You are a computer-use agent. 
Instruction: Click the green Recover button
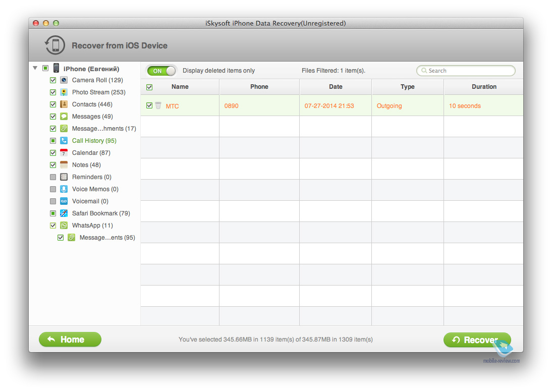click(x=477, y=340)
